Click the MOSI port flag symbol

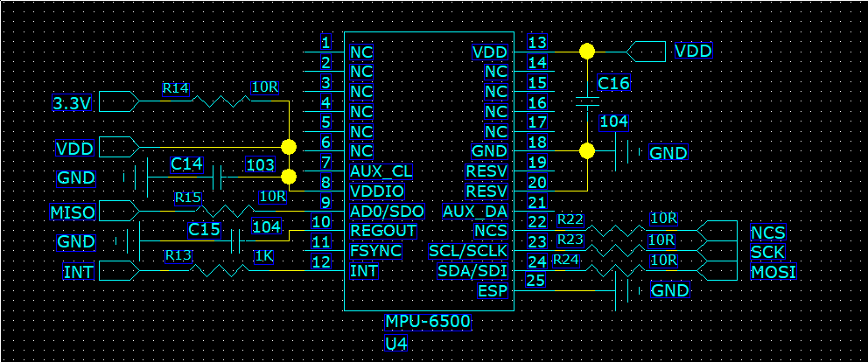click(x=718, y=271)
